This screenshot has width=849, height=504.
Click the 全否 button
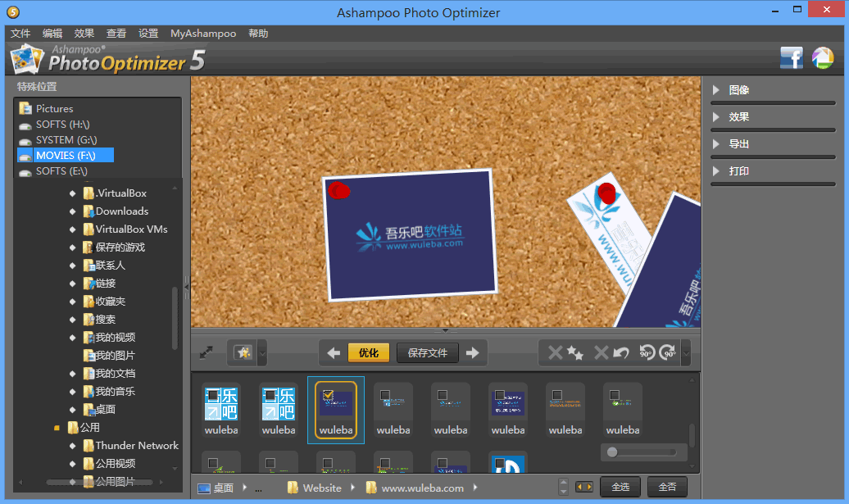click(x=667, y=488)
